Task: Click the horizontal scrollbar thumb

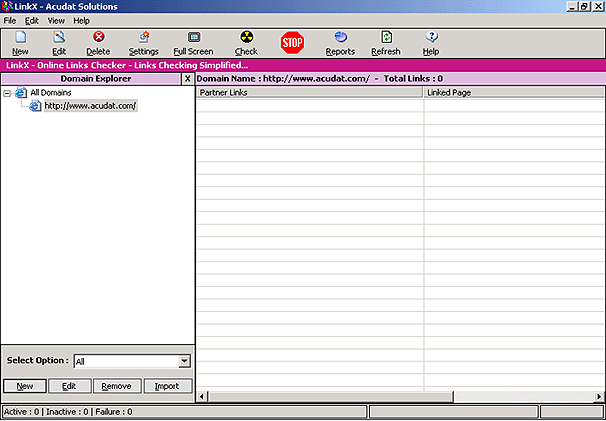Action: pos(331,396)
